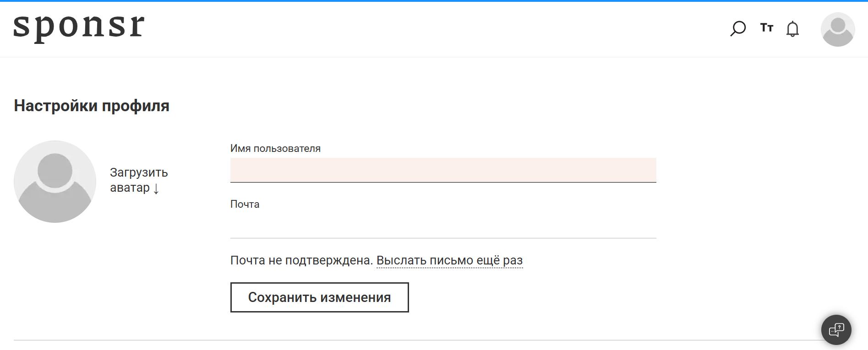Check alerts with the notification bell
This screenshot has height=350, width=868.
pyautogui.click(x=793, y=29)
